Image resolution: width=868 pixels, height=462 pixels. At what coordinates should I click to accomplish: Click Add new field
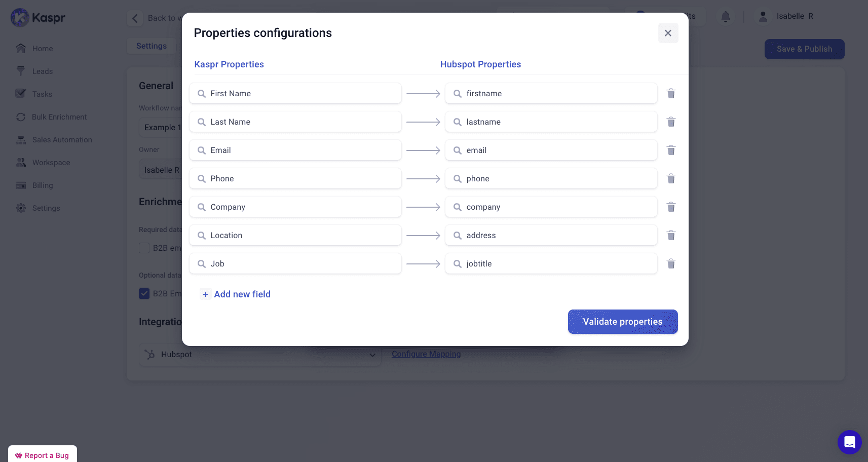pyautogui.click(x=235, y=294)
